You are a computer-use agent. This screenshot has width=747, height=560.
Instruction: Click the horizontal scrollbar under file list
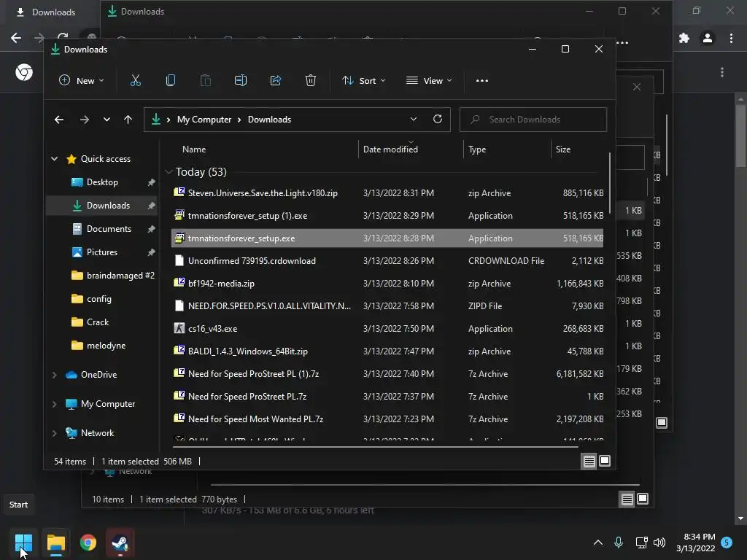(375, 447)
